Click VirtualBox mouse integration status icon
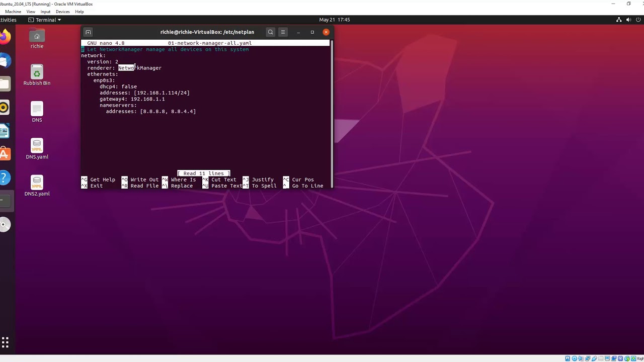Screen dimensions: 644x362 [x=627, y=358]
